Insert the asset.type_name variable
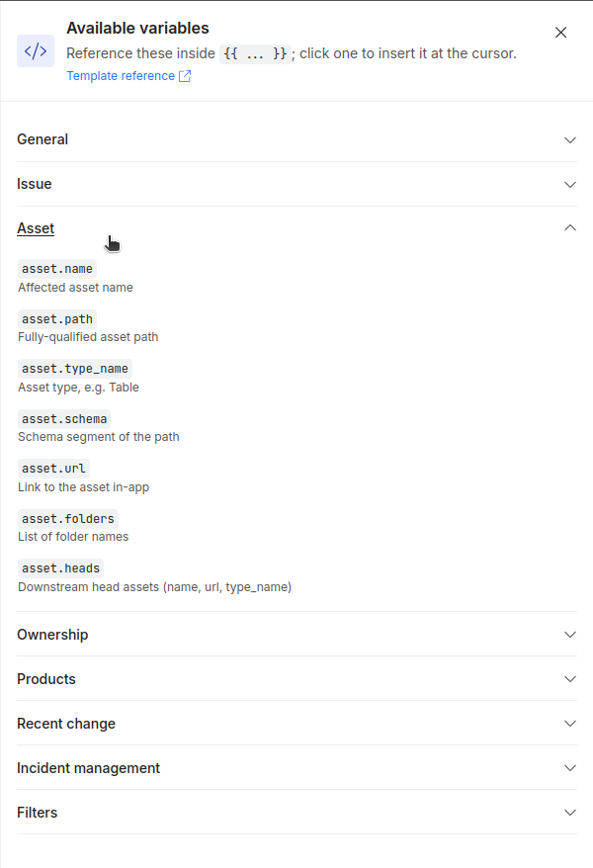 click(75, 369)
